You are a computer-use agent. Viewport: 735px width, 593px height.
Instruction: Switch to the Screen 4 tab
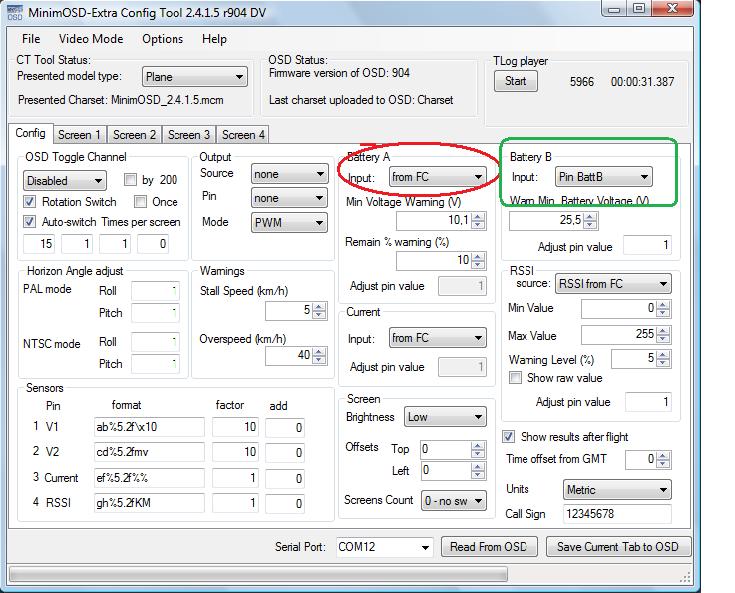pyautogui.click(x=243, y=135)
